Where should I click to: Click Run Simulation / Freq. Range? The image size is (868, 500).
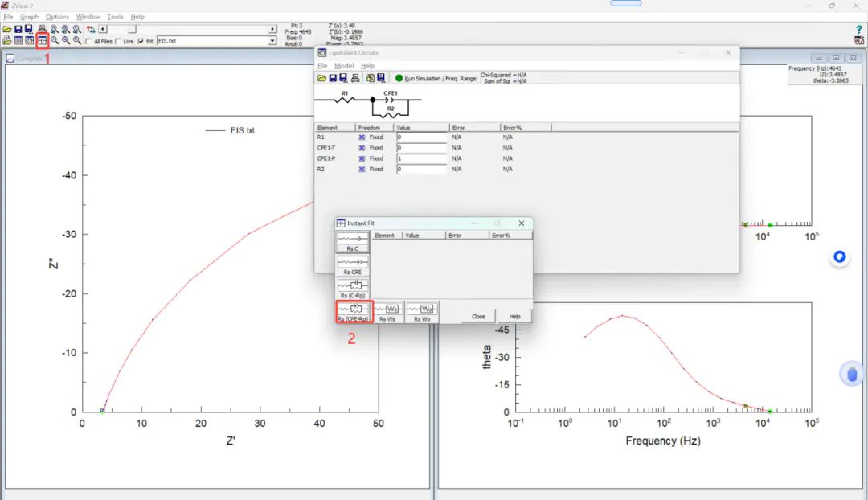[435, 79]
